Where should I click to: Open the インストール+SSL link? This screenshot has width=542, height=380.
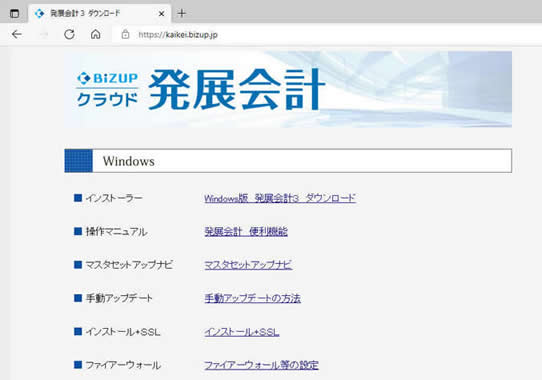[x=242, y=332]
